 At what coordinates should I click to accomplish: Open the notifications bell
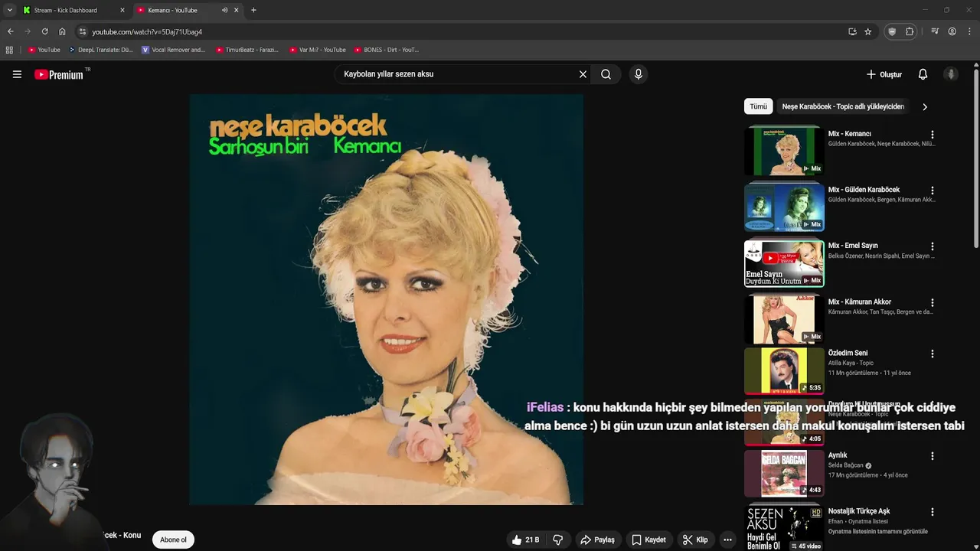(x=923, y=74)
